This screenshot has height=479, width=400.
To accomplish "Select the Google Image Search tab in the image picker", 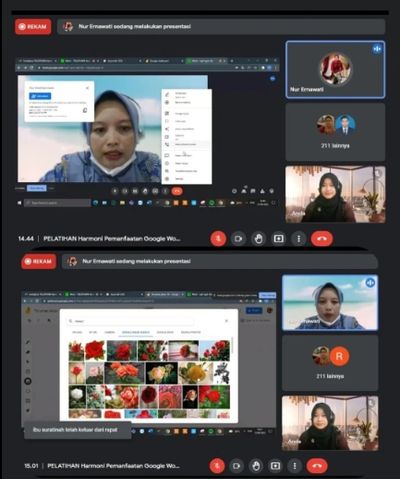I will 135,332.
